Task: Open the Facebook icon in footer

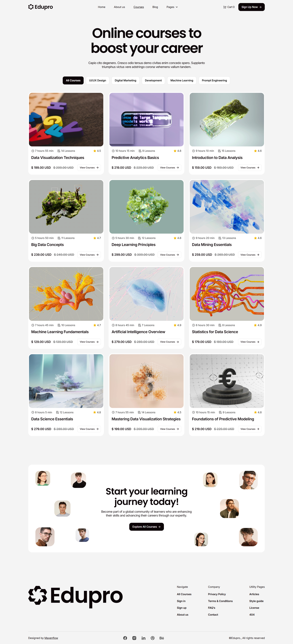Action: tap(125, 638)
